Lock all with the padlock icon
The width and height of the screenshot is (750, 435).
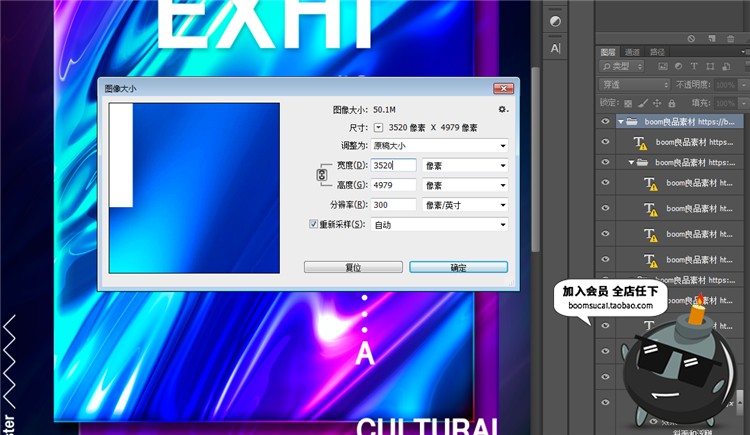point(672,103)
